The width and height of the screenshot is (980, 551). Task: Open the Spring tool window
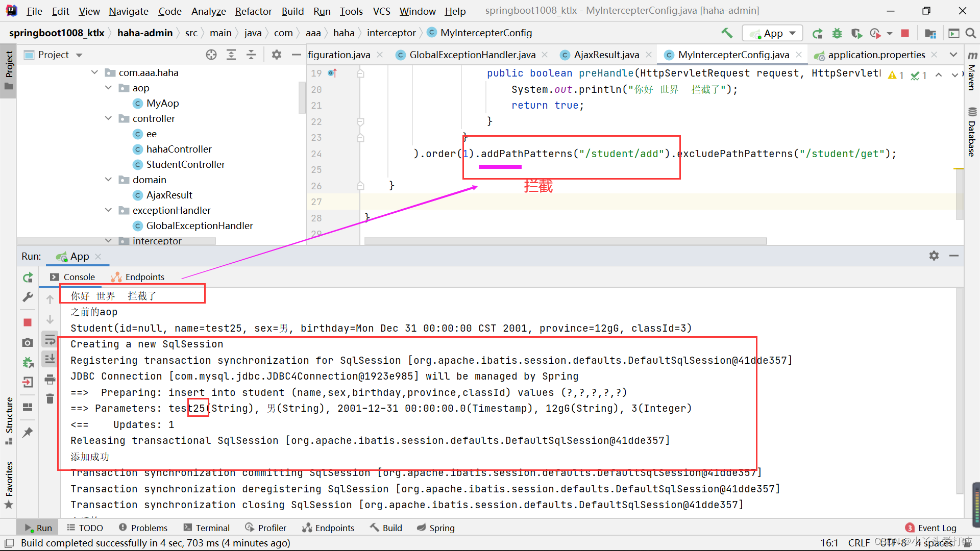click(435, 528)
